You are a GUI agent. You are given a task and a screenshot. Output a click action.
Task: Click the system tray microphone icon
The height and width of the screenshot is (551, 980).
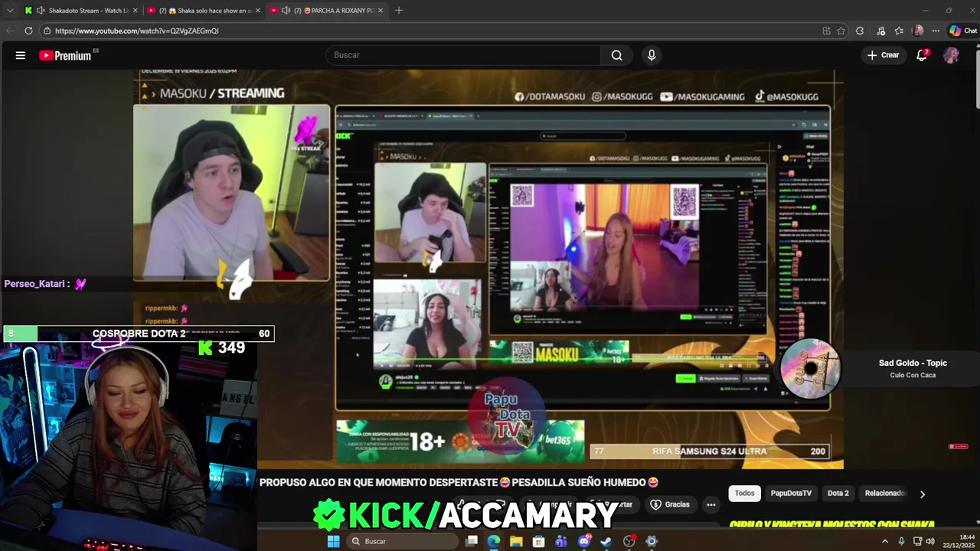[901, 541]
